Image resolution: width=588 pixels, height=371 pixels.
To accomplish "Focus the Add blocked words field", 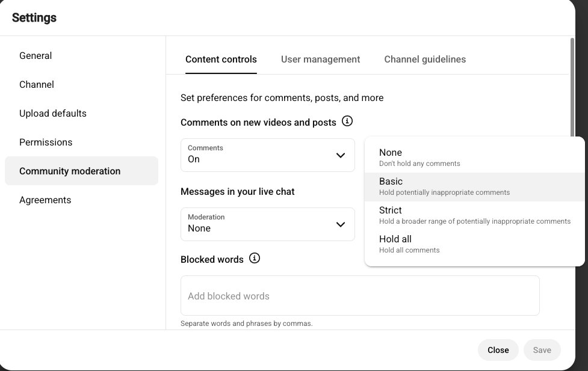I will (x=360, y=296).
